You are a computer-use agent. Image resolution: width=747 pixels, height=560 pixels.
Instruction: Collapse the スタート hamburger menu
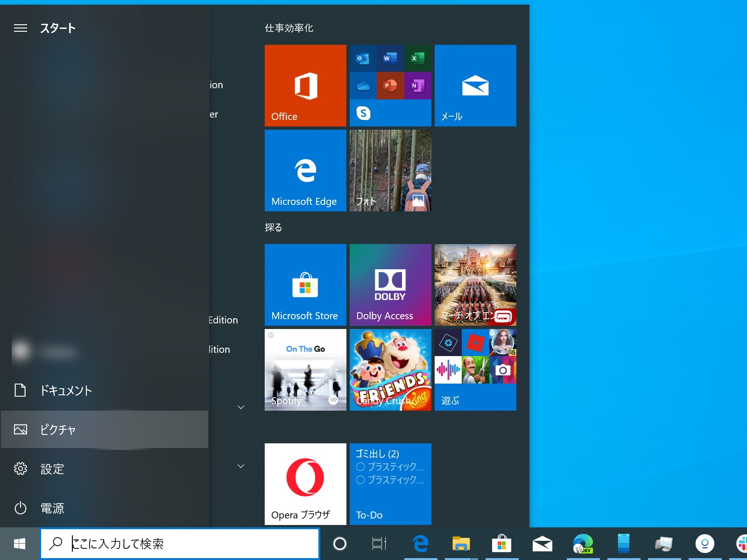click(21, 28)
